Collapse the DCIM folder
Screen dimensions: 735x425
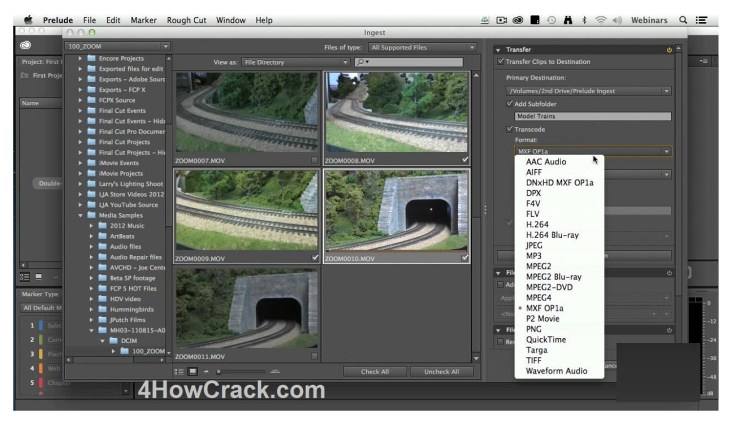tap(103, 341)
